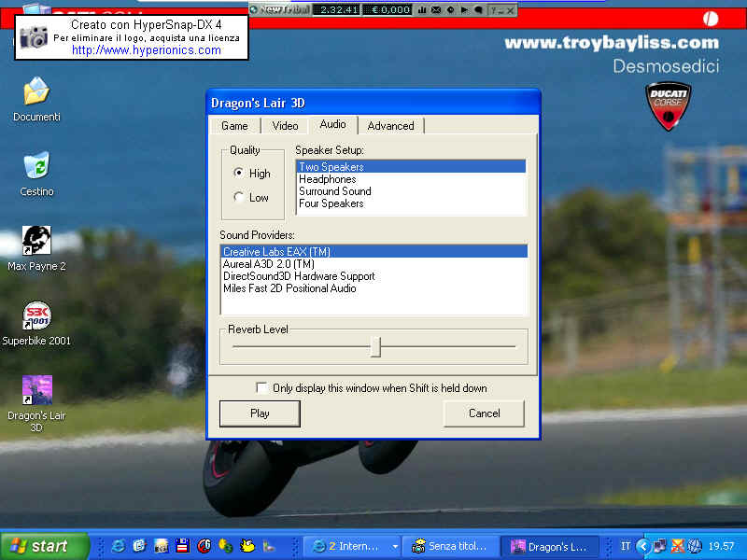Screen dimensions: 747x560
Task: Switch to the Senza titolo taskbar window
Action: coord(451,546)
